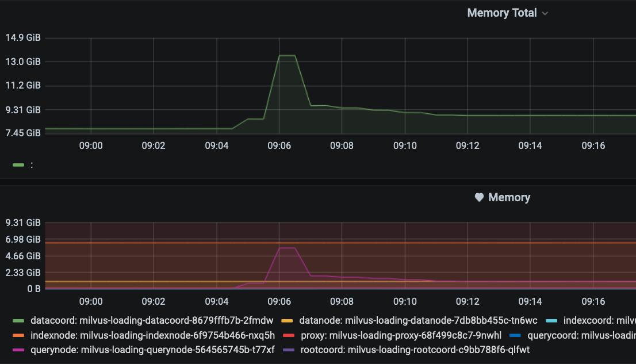Image resolution: width=636 pixels, height=364 pixels.
Task: Click the Memory Total panel title
Action: [501, 13]
